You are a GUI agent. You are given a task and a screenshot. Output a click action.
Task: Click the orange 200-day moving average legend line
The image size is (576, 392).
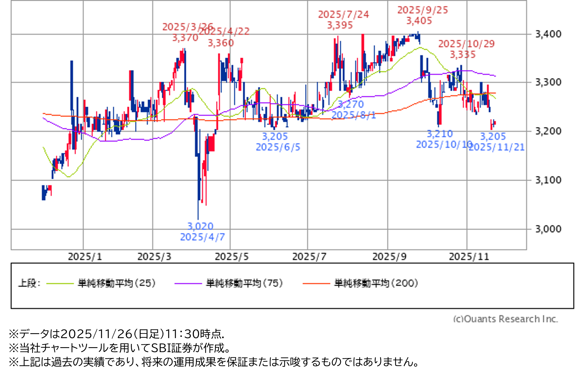tap(316, 284)
